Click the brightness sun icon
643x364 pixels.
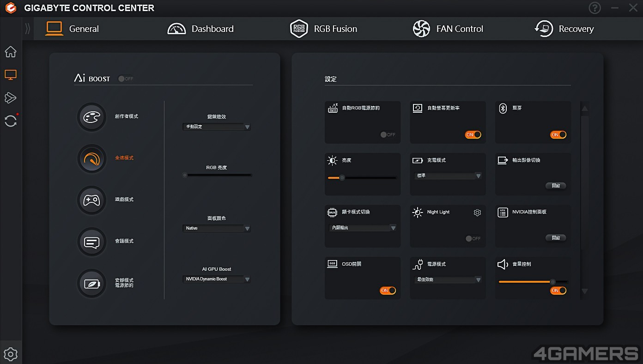tap(333, 160)
